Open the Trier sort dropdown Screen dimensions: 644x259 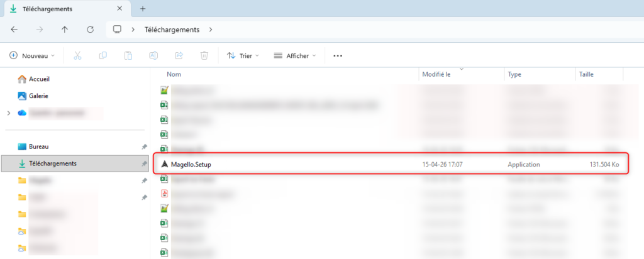(x=243, y=55)
